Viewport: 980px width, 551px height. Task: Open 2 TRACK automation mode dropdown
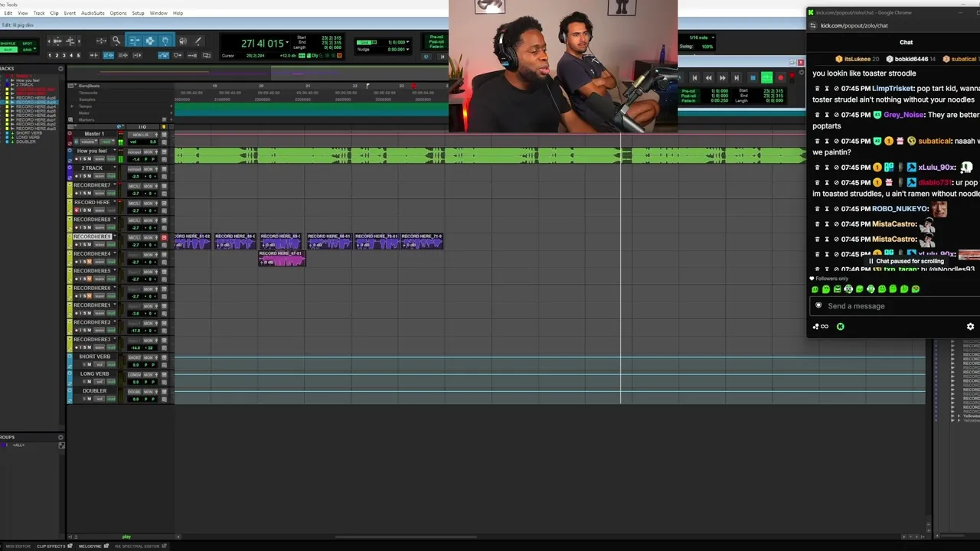tap(112, 176)
